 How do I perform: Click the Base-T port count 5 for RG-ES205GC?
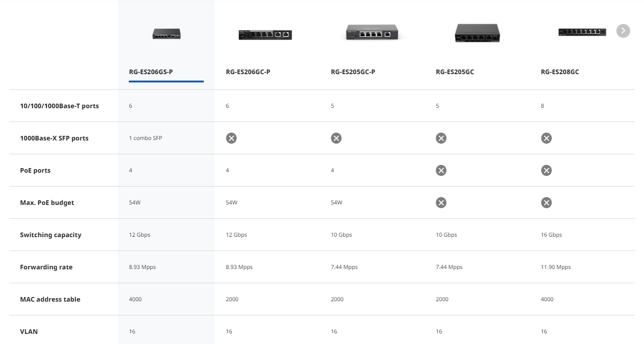[437, 106]
